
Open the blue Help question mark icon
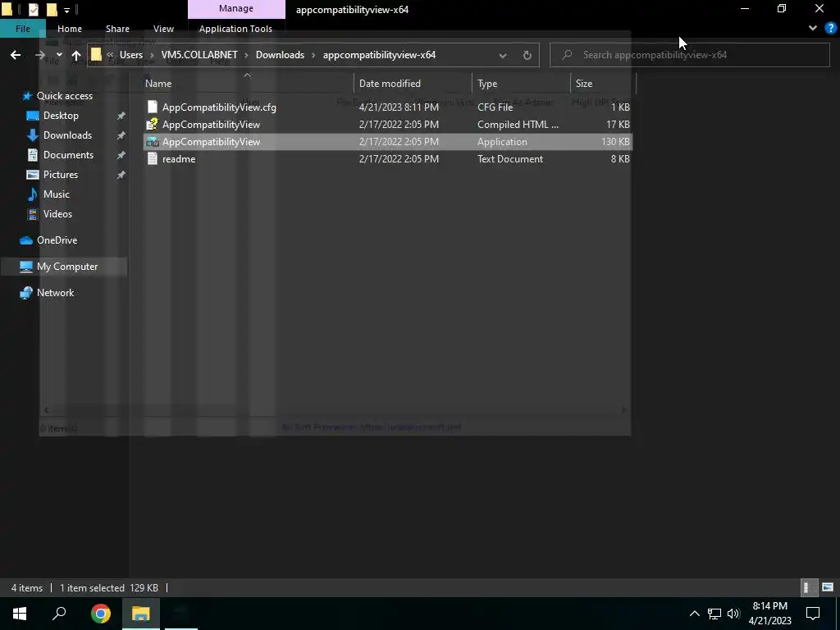[830, 28]
